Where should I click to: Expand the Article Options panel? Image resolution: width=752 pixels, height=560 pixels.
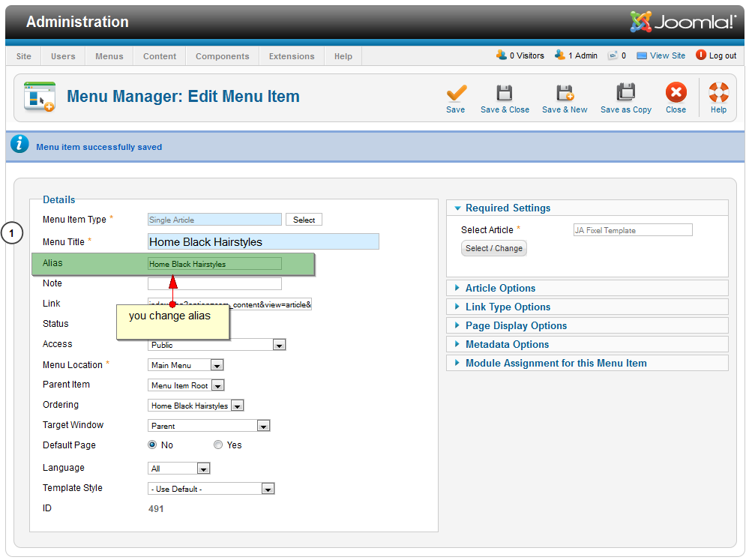coord(587,288)
